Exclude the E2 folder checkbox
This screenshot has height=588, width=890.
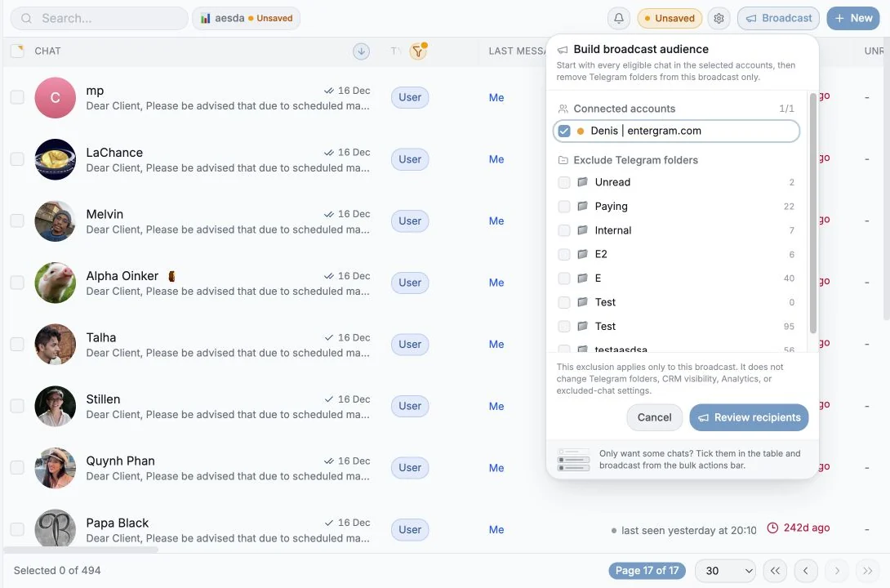pyautogui.click(x=563, y=254)
